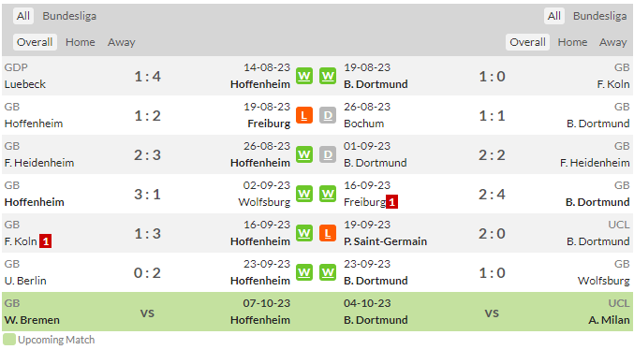Viewport: 634px width, 364px height.
Task: Show Dortmund Away matches only
Action: 613,42
